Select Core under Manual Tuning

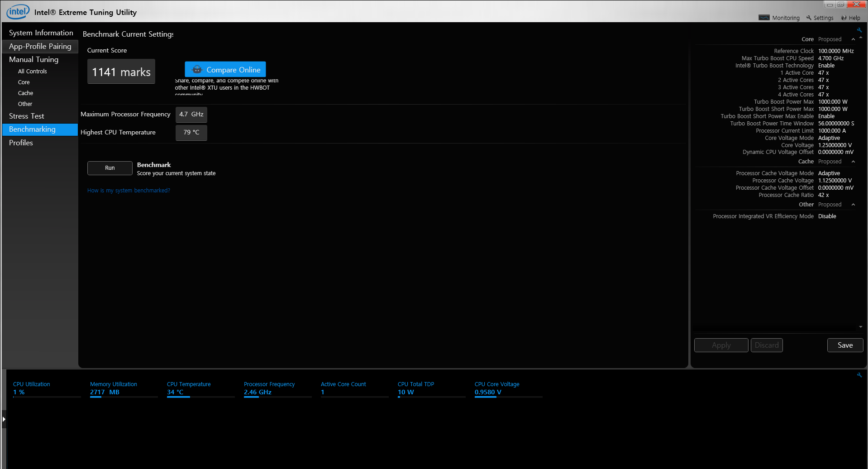(24, 82)
